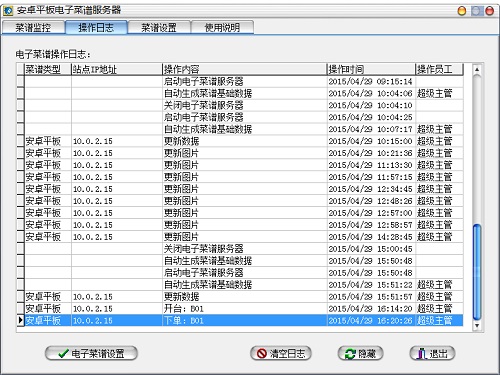Click the 操作时间 column header
Screen dimensions: 500x375
pyautogui.click(x=371, y=69)
